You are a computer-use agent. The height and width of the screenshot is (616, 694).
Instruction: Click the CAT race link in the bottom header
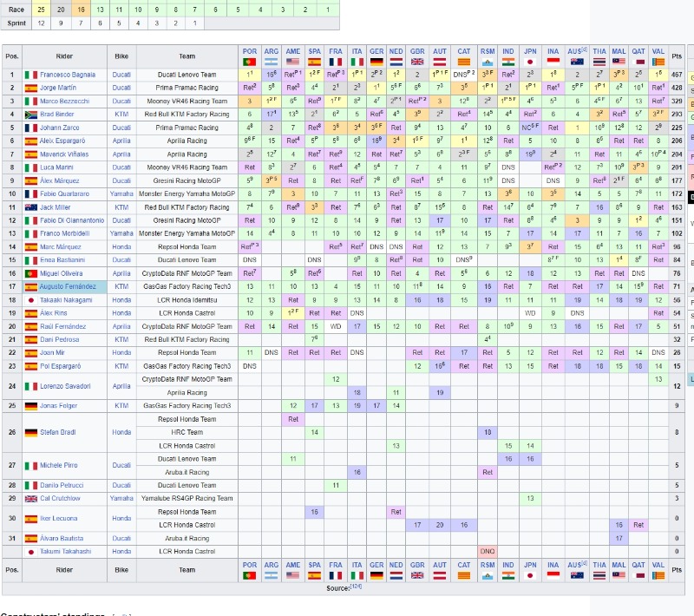tap(464, 565)
